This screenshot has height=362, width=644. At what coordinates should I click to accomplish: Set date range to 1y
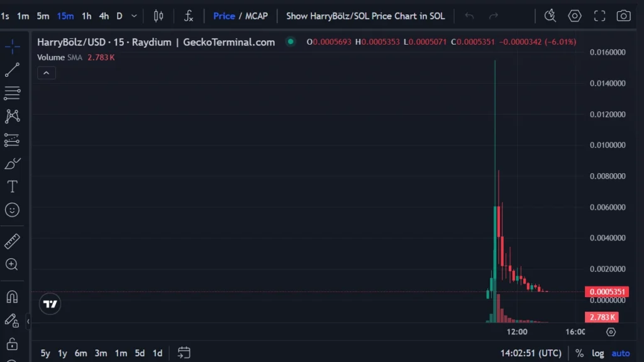[x=62, y=353]
